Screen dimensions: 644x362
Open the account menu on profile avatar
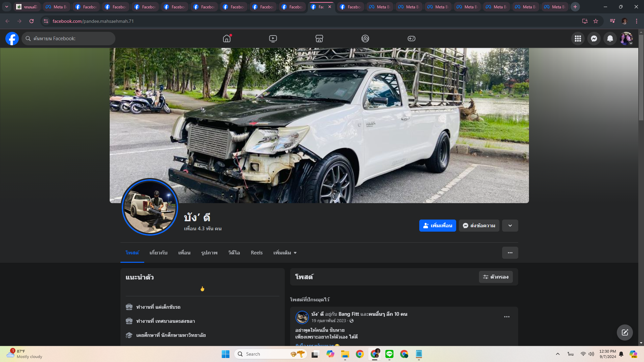click(626, 39)
